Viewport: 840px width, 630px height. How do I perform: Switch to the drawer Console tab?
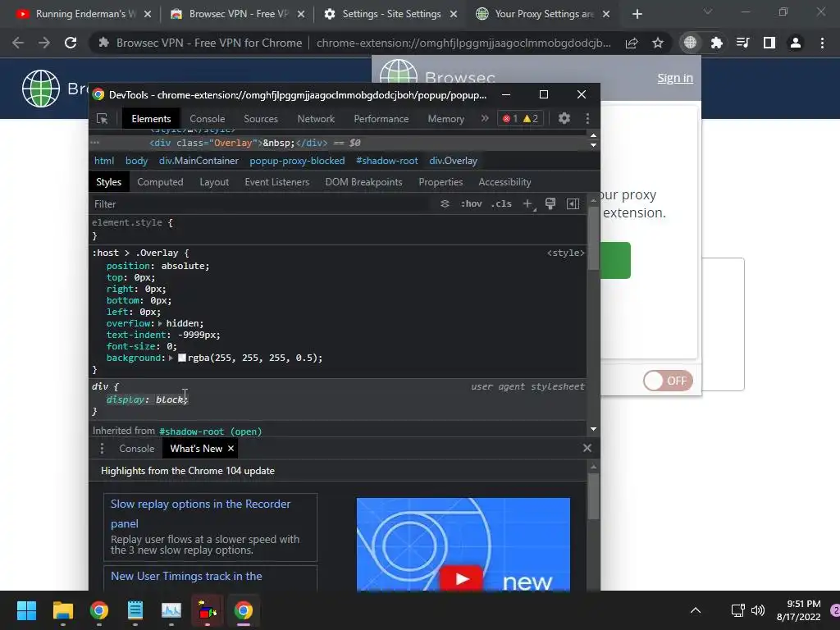click(137, 449)
